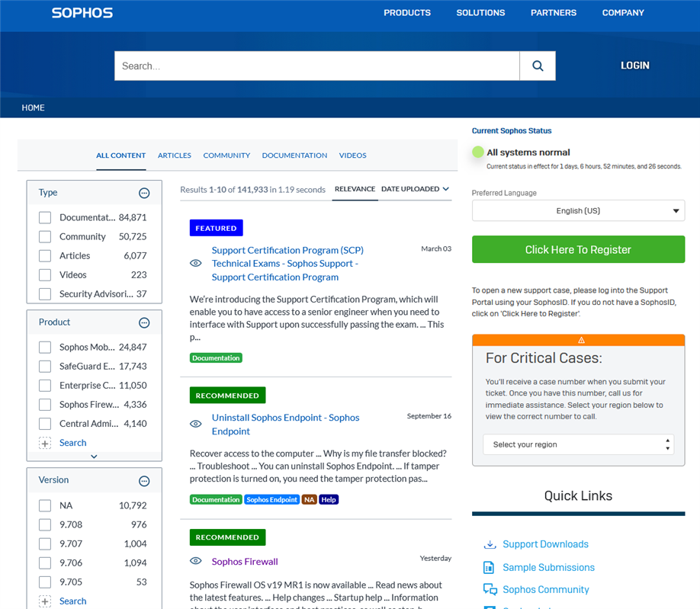The image size is (700, 609).
Task: Click the magnifying glass search button
Action: (538, 66)
